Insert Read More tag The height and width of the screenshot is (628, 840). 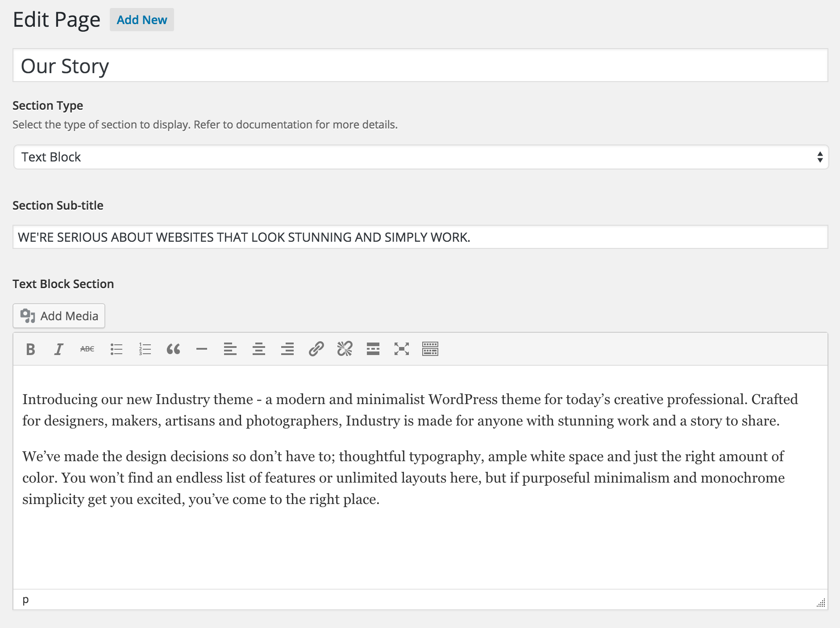click(x=373, y=349)
